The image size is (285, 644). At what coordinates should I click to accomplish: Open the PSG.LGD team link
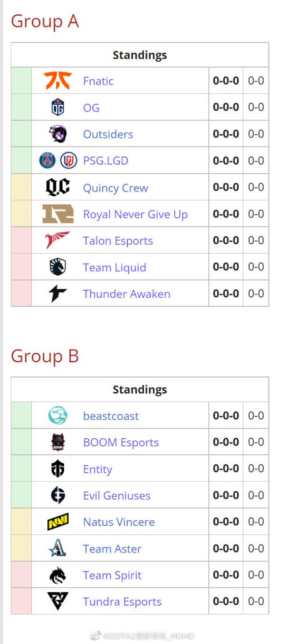click(105, 160)
